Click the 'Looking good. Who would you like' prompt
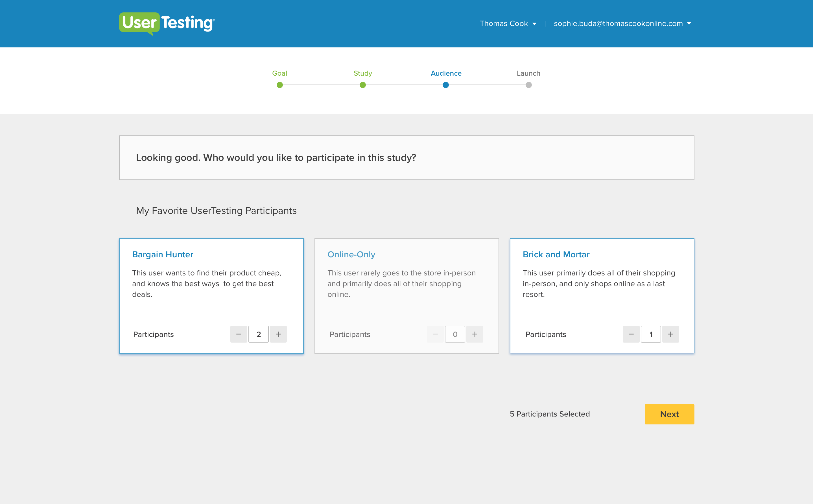The image size is (813, 504). (x=276, y=158)
